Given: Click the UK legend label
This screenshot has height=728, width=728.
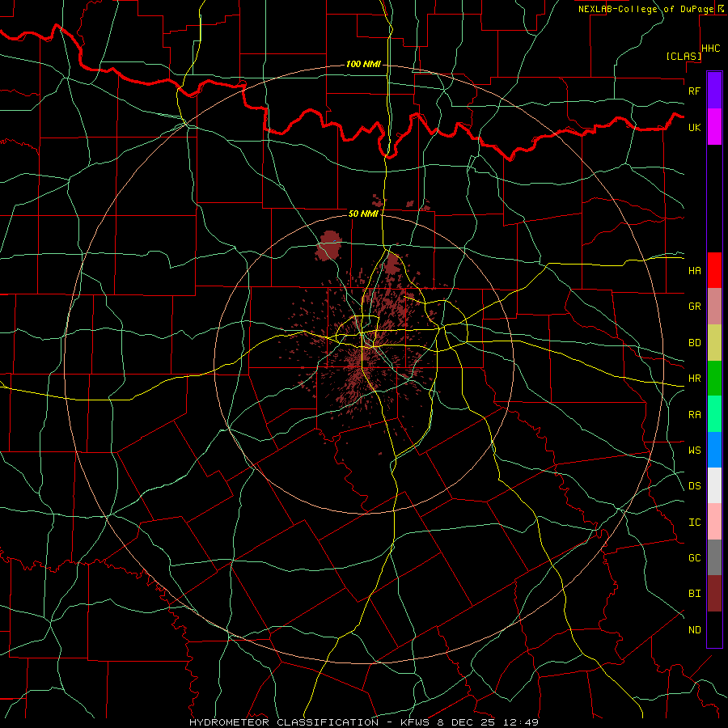Looking at the screenshot, I should click(x=694, y=127).
